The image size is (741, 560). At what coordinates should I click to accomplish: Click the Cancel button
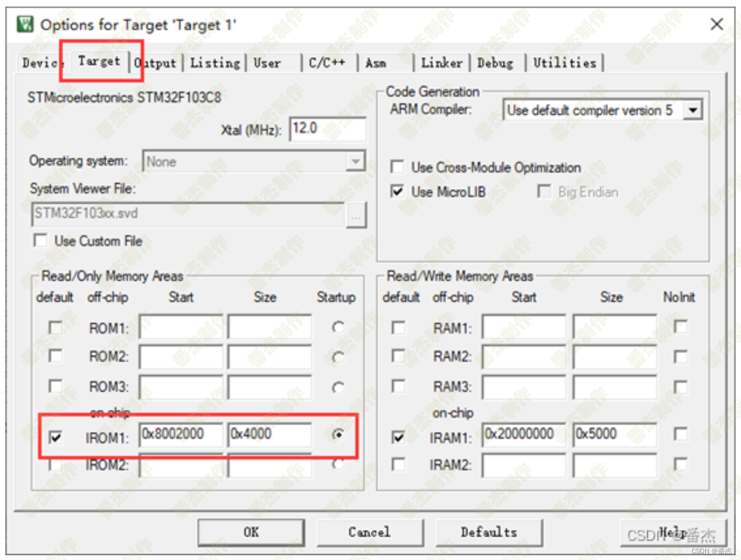click(x=369, y=532)
